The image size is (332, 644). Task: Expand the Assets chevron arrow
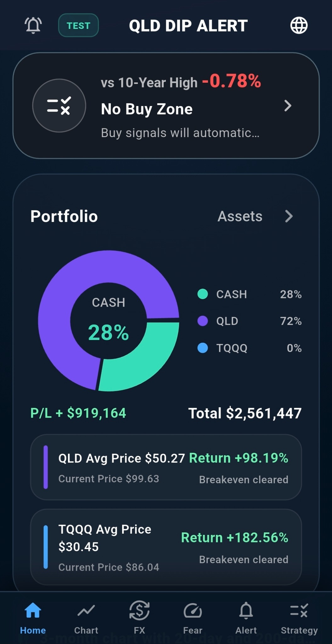pyautogui.click(x=289, y=216)
